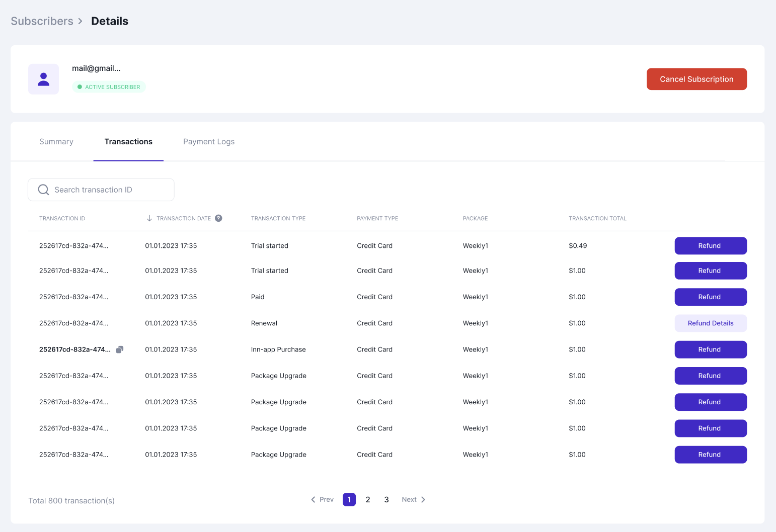Click the search magnifier icon

[44, 190]
